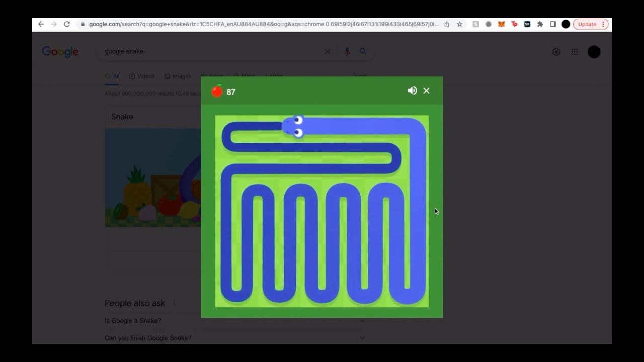
Task: Mute the snake game sound
Action: (413, 90)
